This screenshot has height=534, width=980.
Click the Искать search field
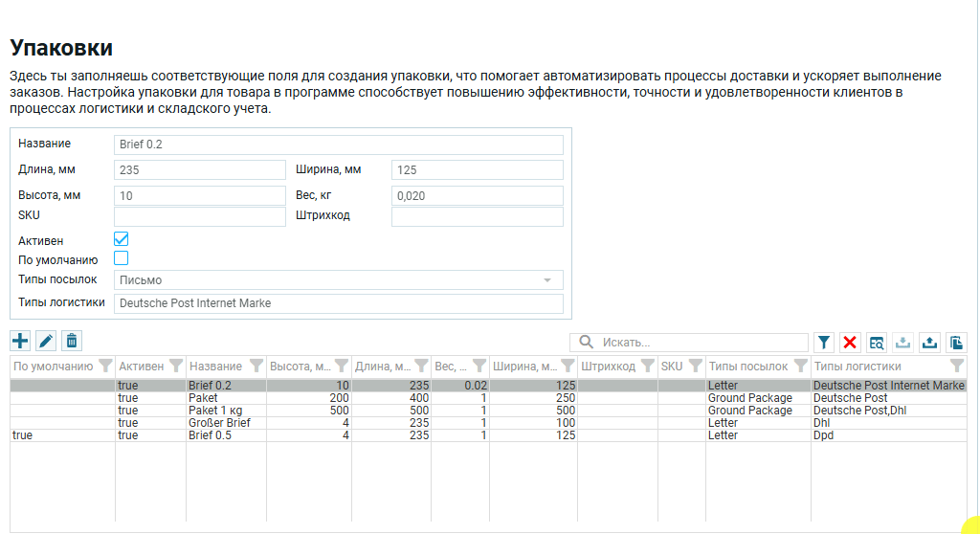point(699,343)
